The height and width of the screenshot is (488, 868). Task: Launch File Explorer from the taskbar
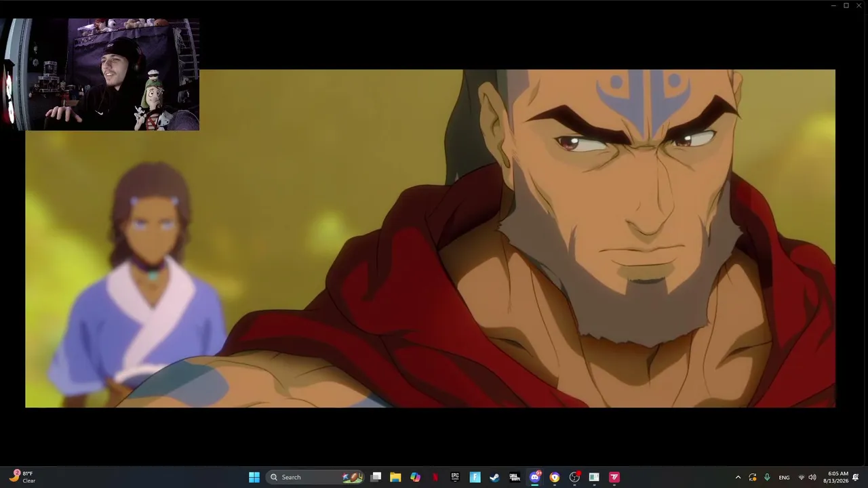(x=395, y=477)
